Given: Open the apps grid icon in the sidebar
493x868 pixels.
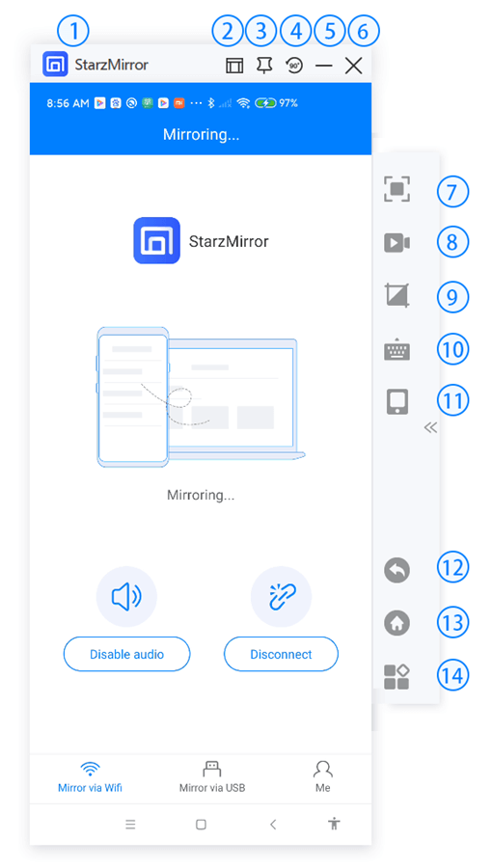Looking at the screenshot, I should [397, 676].
